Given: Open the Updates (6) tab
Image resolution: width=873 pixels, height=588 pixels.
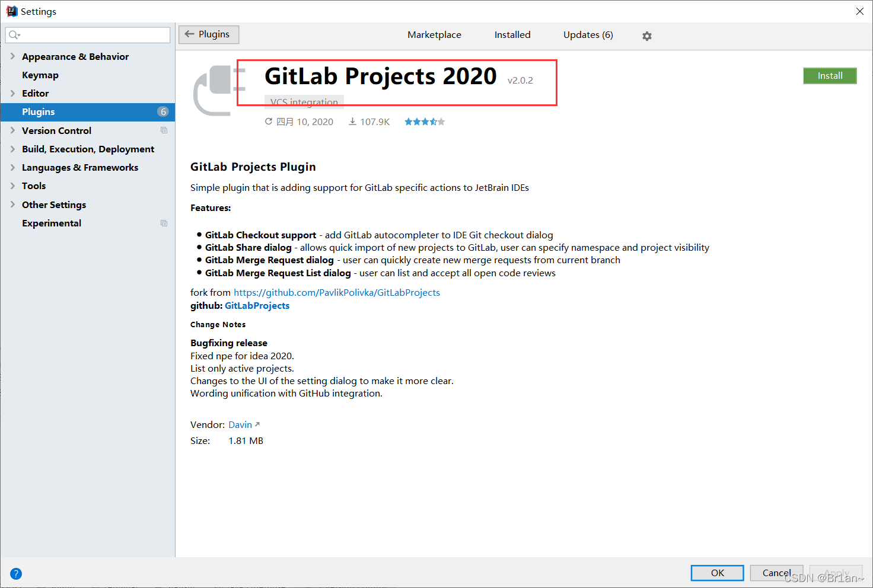Looking at the screenshot, I should click(588, 34).
